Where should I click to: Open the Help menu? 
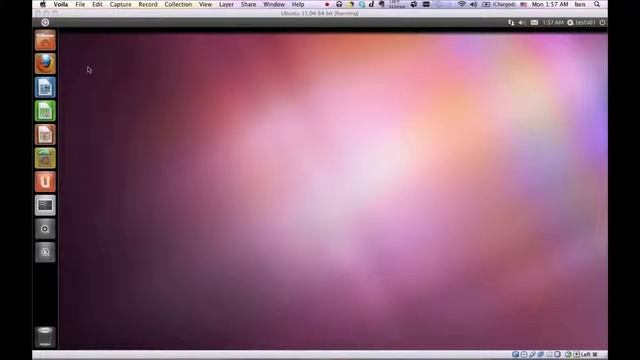click(x=298, y=4)
